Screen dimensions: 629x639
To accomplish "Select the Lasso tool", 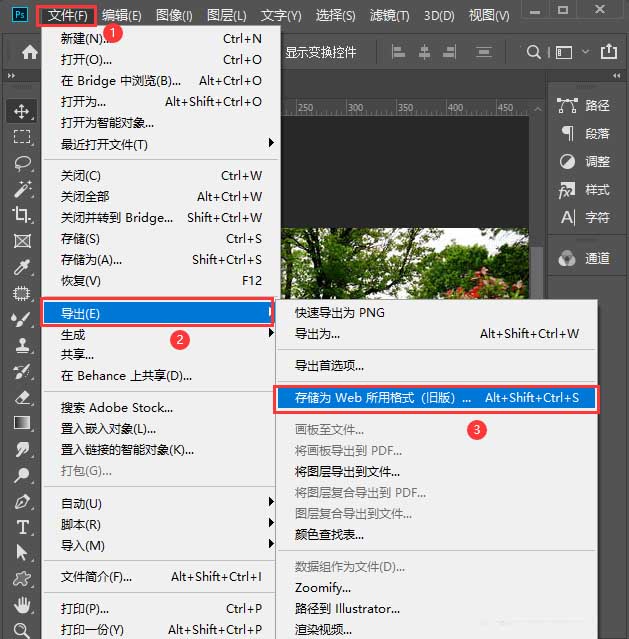I will click(x=21, y=163).
